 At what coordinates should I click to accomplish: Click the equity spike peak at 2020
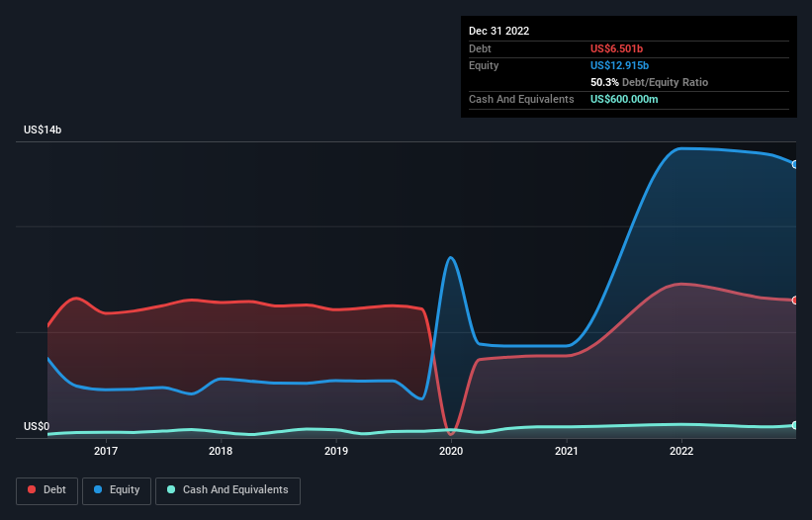tap(451, 257)
